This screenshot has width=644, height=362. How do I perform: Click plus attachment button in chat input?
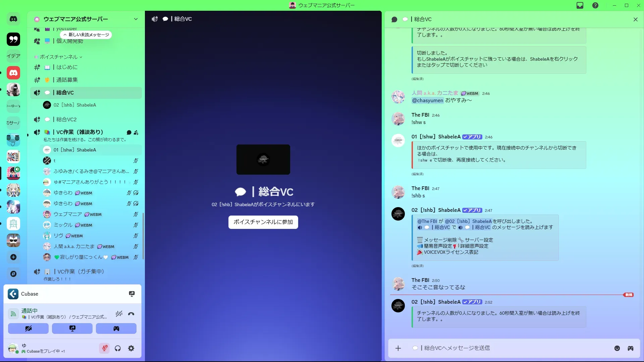[x=398, y=348]
